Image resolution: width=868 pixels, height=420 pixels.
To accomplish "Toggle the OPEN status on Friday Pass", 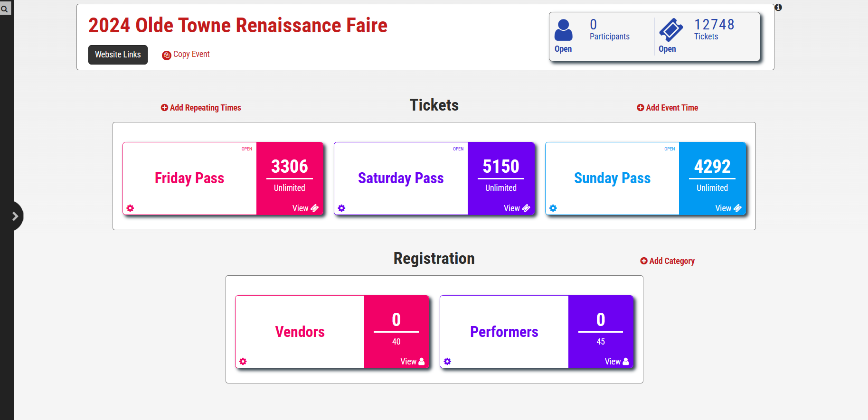I will (246, 149).
